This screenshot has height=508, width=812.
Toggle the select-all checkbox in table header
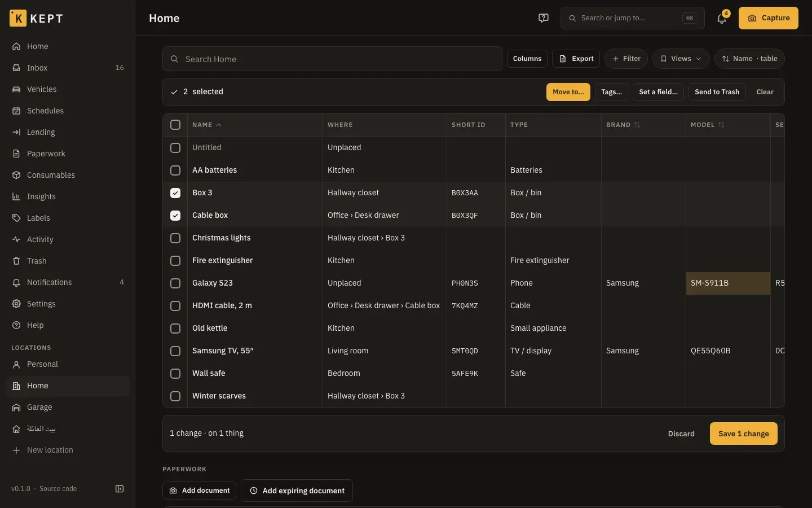click(175, 125)
